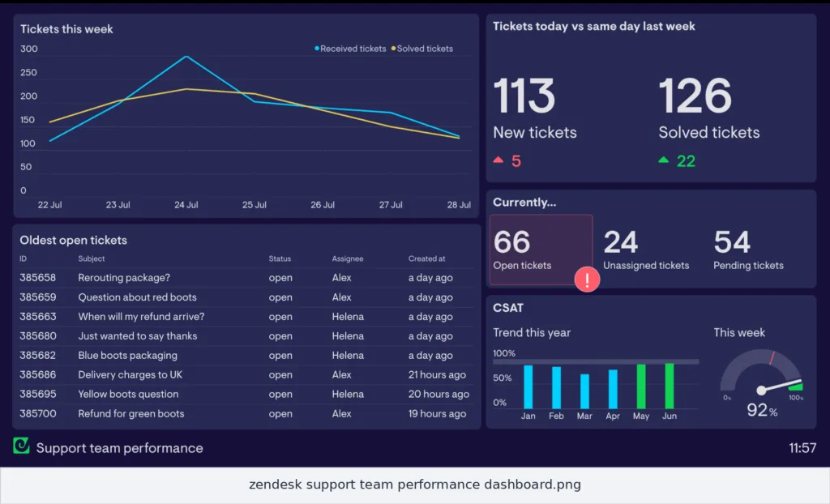The width and height of the screenshot is (830, 504).
Task: Click the Mar bar in CSAT trend
Action: (584, 391)
